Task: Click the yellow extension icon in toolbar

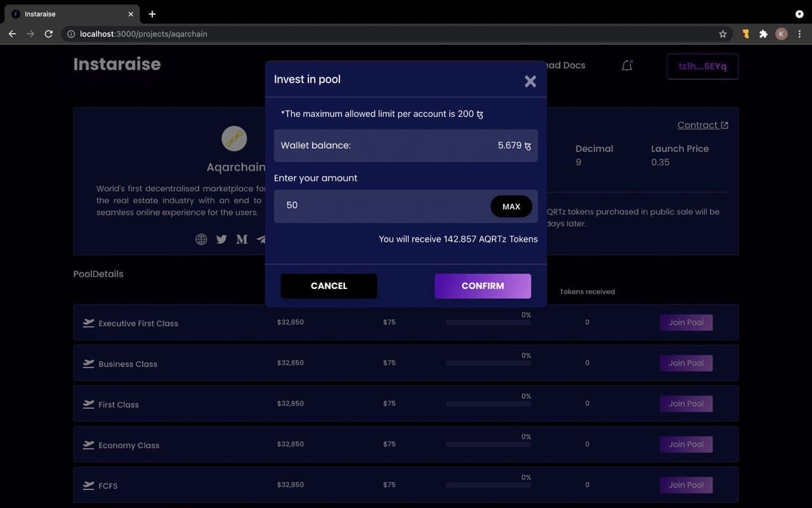Action: click(x=746, y=34)
